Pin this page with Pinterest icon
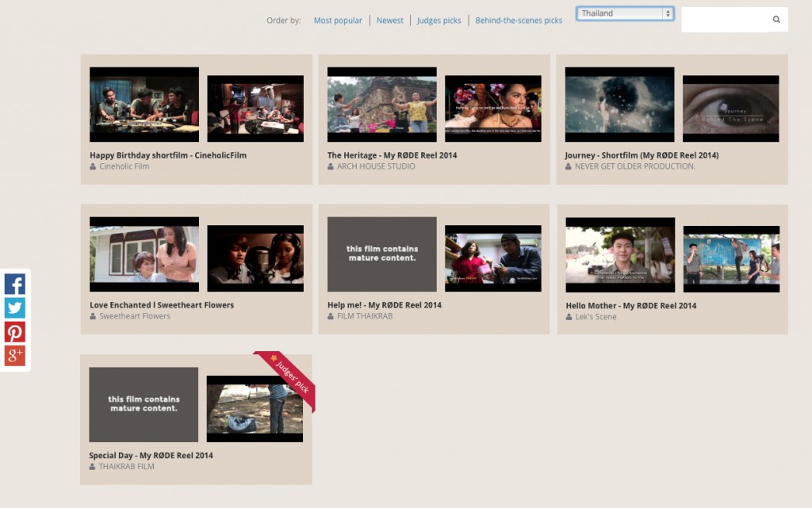The width and height of the screenshot is (812, 508). click(14, 331)
